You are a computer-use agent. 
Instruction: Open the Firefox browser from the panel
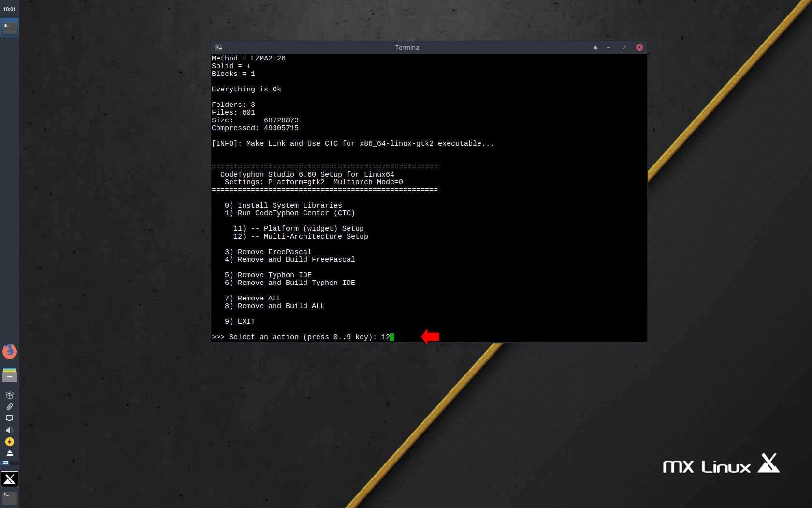10,351
